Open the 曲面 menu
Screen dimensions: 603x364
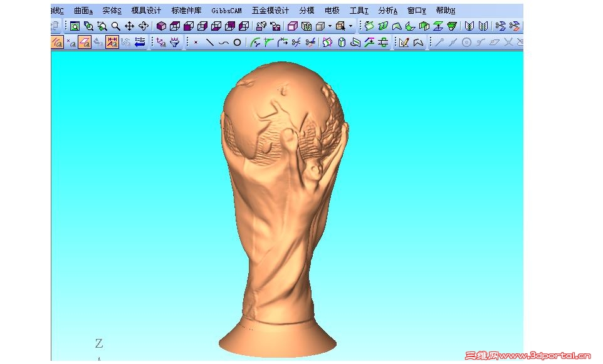[83, 11]
